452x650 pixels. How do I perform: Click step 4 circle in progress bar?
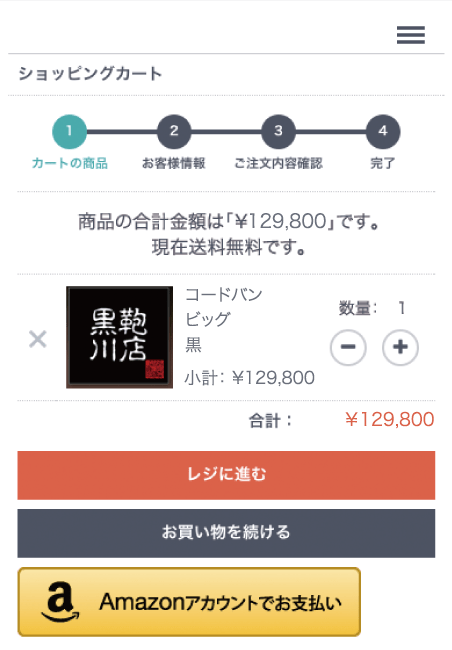tap(383, 131)
